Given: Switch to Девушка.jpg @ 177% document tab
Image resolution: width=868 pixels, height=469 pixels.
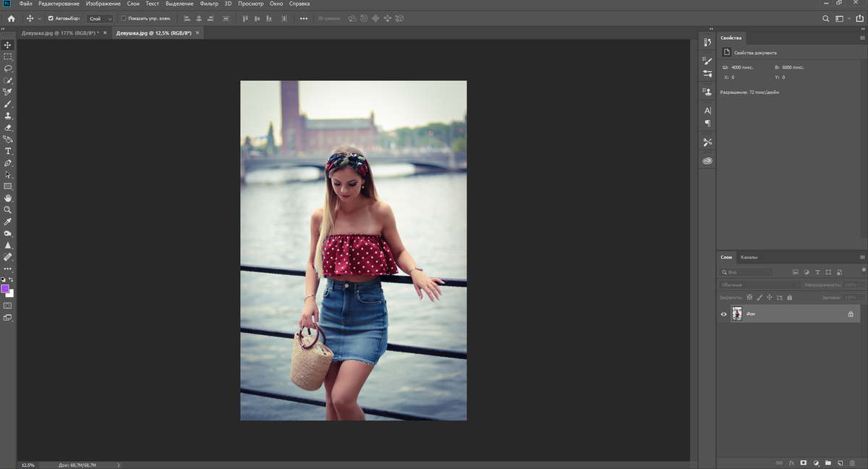Looking at the screenshot, I should tap(59, 33).
